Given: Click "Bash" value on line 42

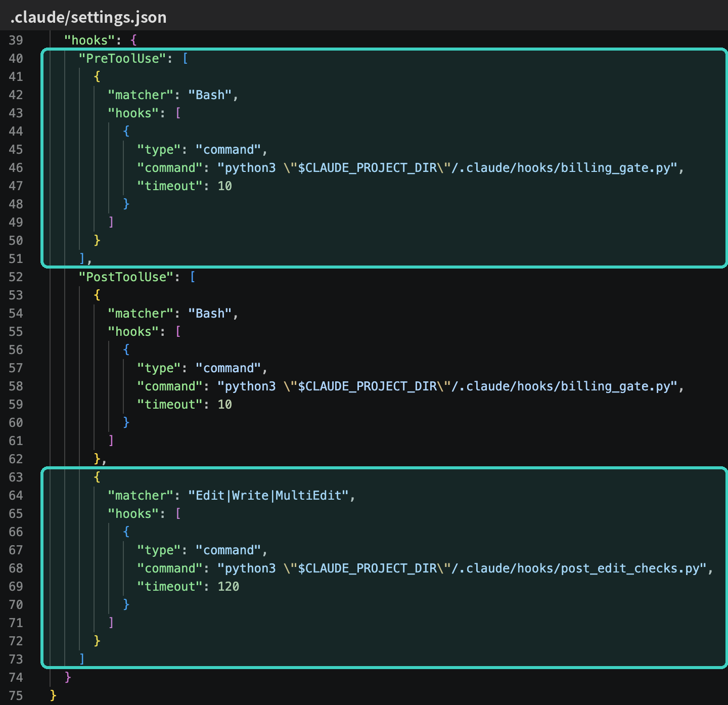Looking at the screenshot, I should pyautogui.click(x=210, y=95).
